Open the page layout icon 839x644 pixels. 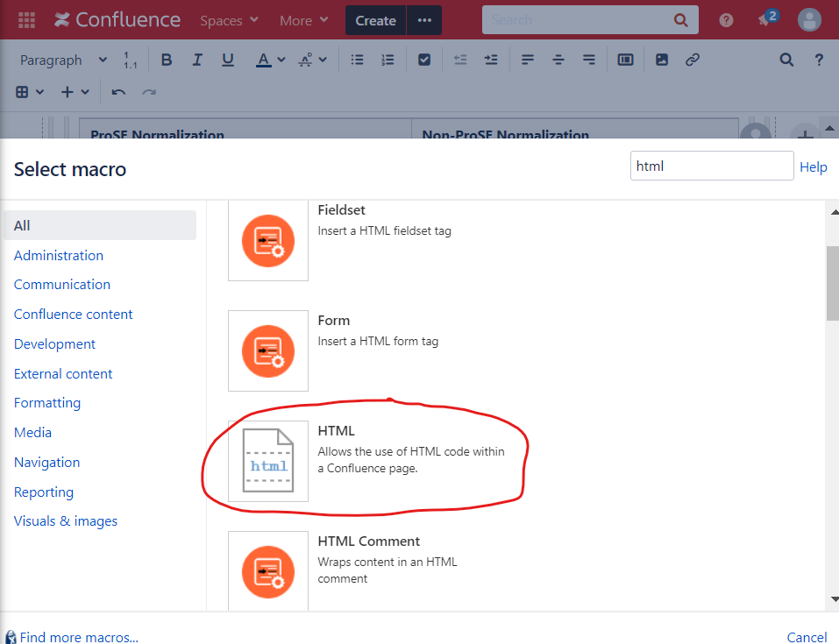[x=625, y=60]
